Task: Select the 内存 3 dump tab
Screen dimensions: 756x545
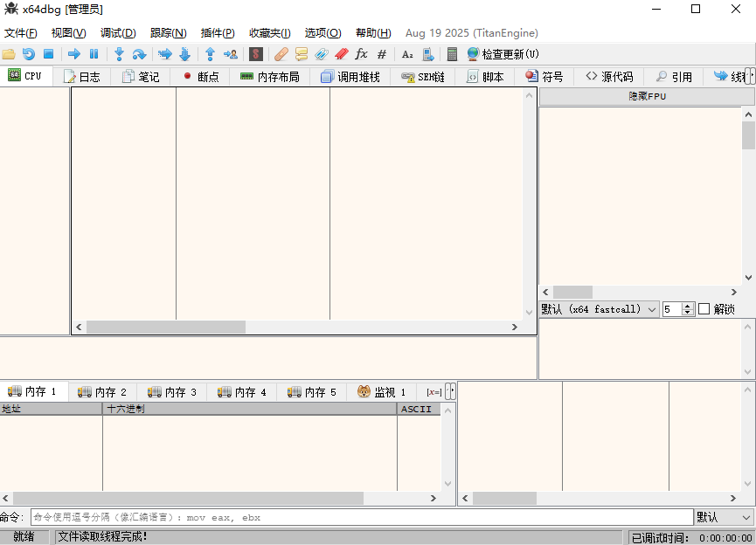Action: (x=172, y=392)
